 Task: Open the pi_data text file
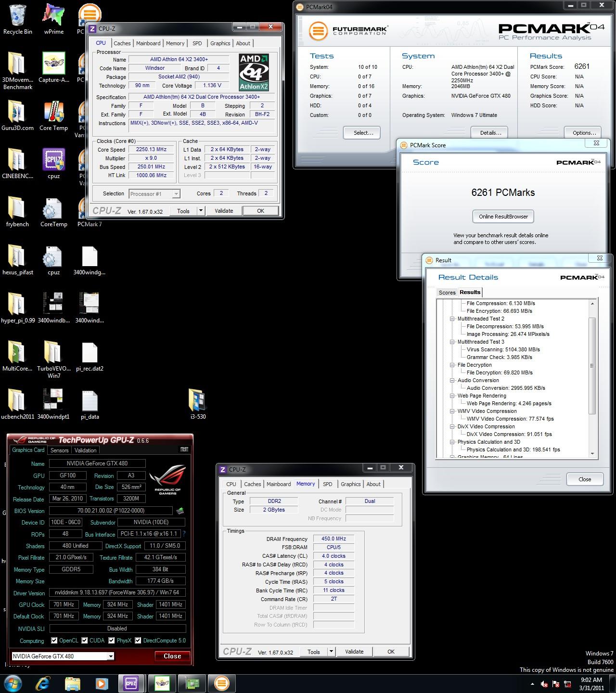tap(90, 404)
